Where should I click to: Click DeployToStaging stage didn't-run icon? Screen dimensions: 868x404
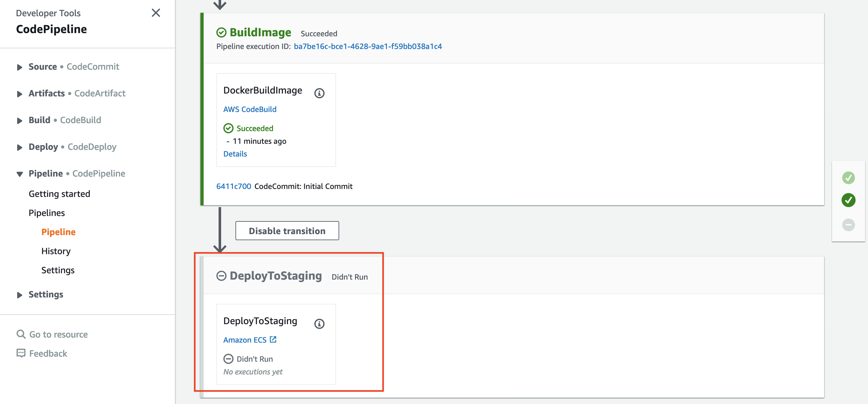click(221, 275)
